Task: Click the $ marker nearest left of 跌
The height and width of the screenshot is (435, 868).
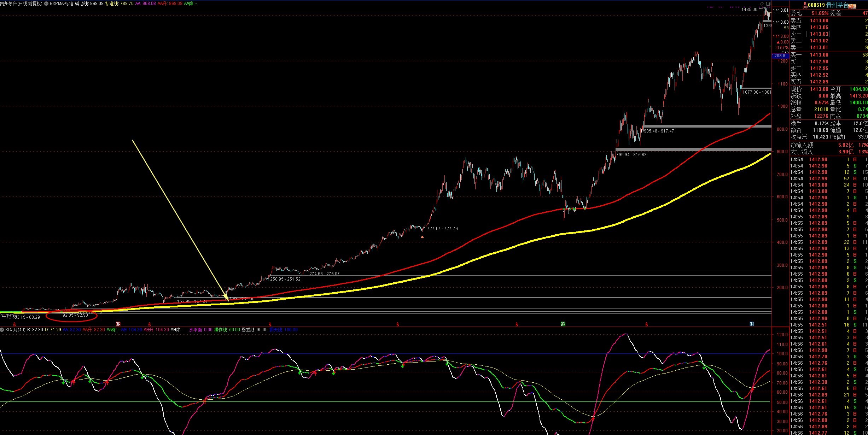Action: point(517,324)
